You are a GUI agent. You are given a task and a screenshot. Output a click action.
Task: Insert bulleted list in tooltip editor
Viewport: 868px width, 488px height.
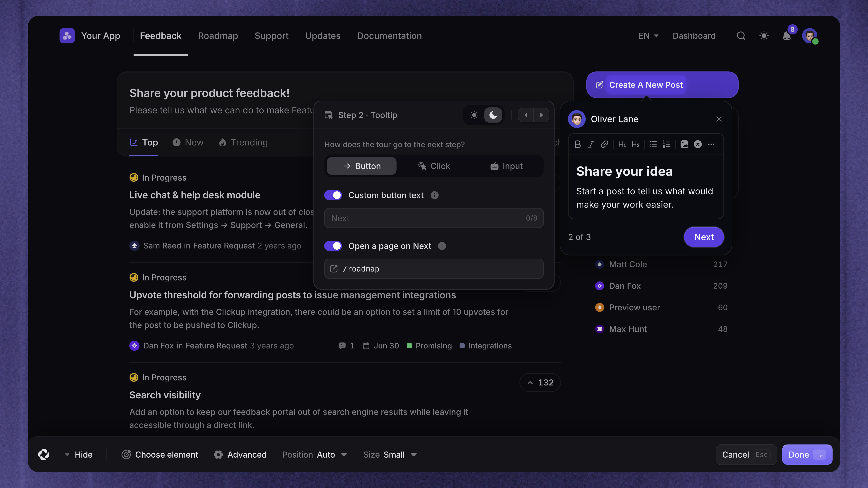coord(653,144)
